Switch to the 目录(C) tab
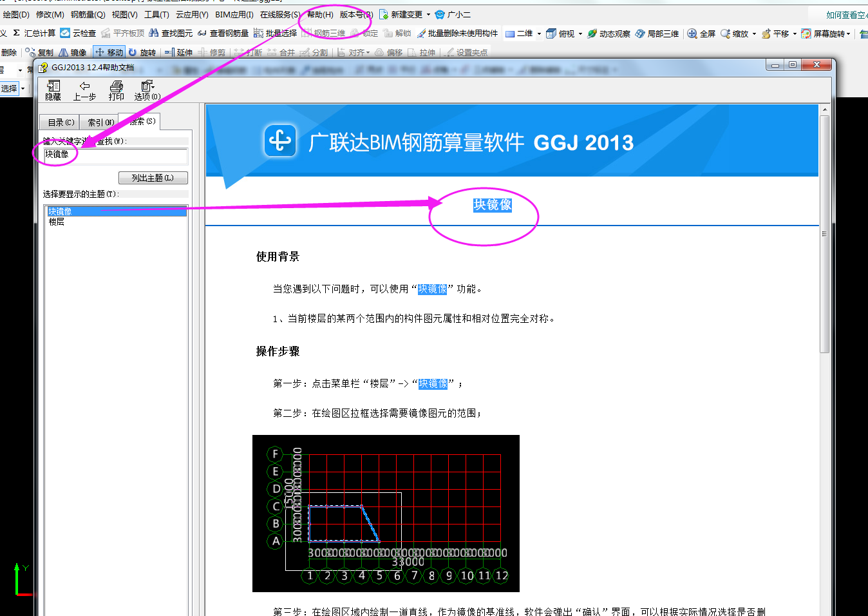This screenshot has height=616, width=868. 61,122
